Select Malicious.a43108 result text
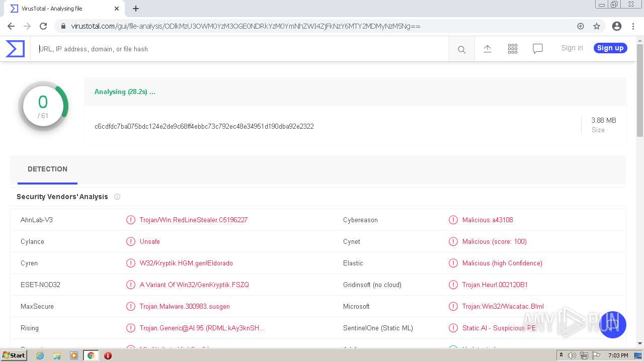The image size is (644, 362). pos(488,220)
